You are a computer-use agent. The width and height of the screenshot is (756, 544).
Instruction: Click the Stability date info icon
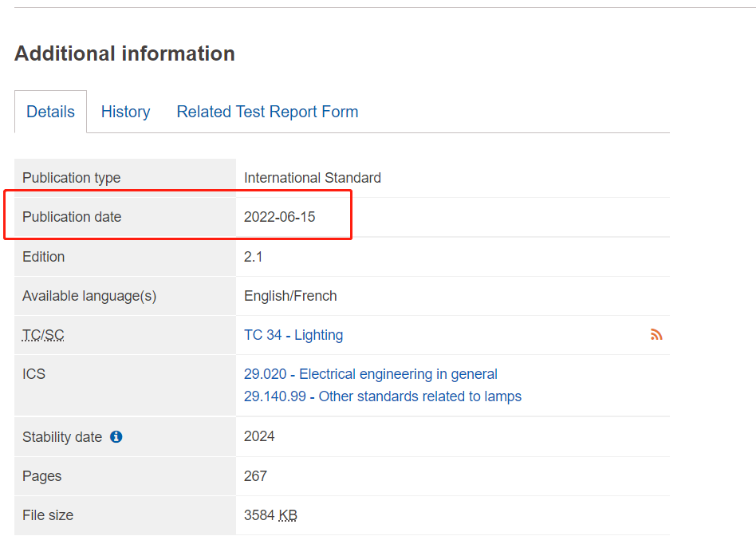pyautogui.click(x=116, y=436)
